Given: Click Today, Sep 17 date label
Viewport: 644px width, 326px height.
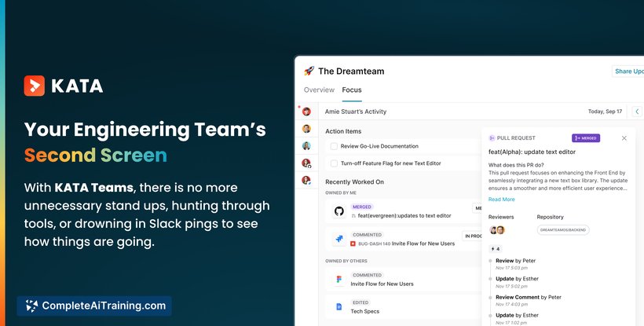Looking at the screenshot, I should 605,112.
